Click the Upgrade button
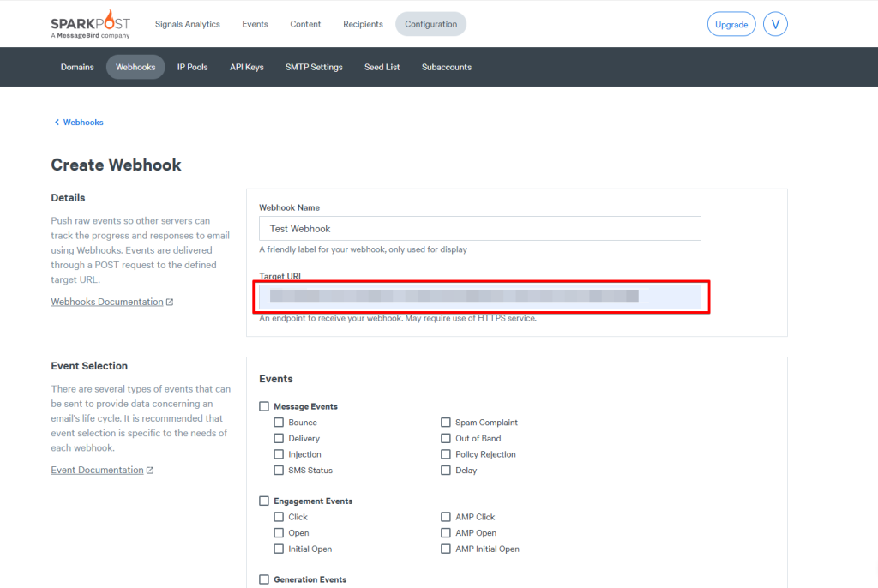The image size is (878, 588). [x=731, y=24]
